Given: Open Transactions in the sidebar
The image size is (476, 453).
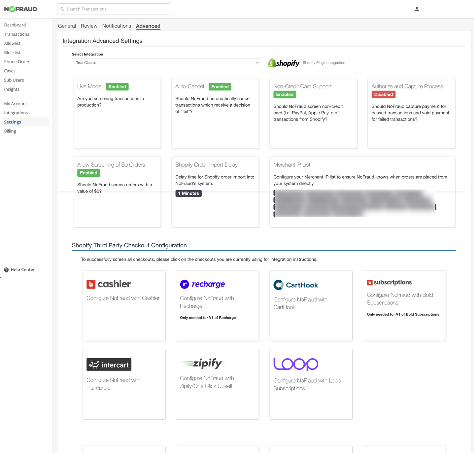Looking at the screenshot, I should click(17, 34).
